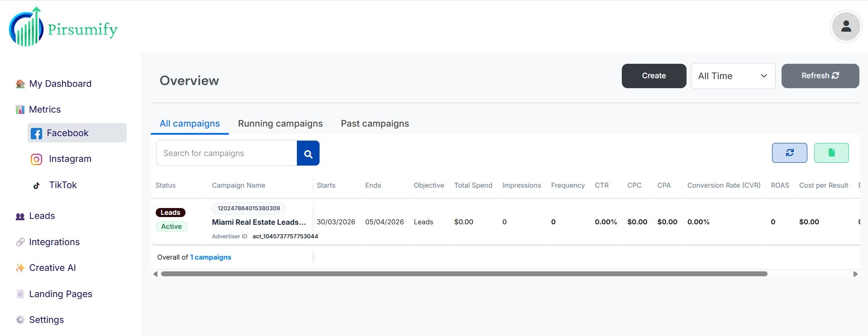Click the Metrics chart icon
Image resolution: width=868 pixels, height=336 pixels.
(x=20, y=109)
